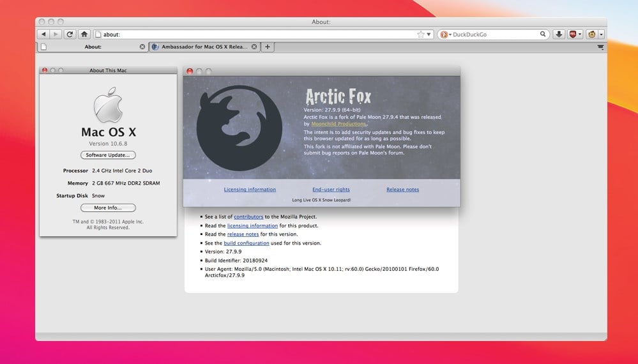
Task: Open the End-user rights link
Action: 331,190
